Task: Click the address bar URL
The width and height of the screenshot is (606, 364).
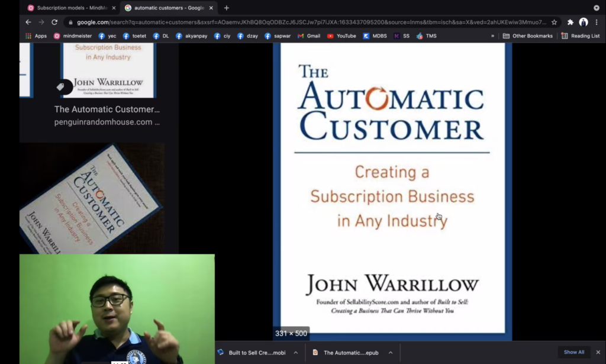Action: (x=311, y=22)
